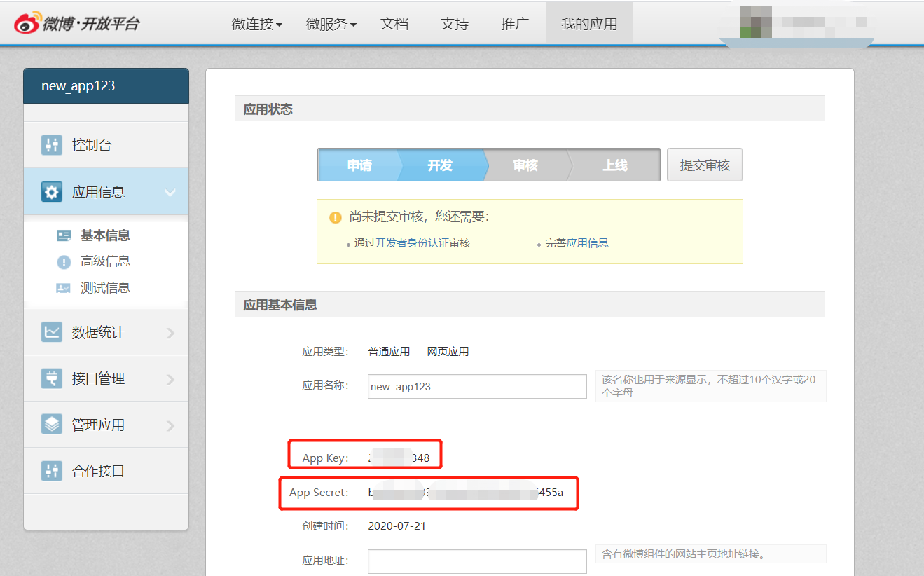The width and height of the screenshot is (924, 576).
Task: Go to 我的应用 tab
Action: [x=589, y=24]
